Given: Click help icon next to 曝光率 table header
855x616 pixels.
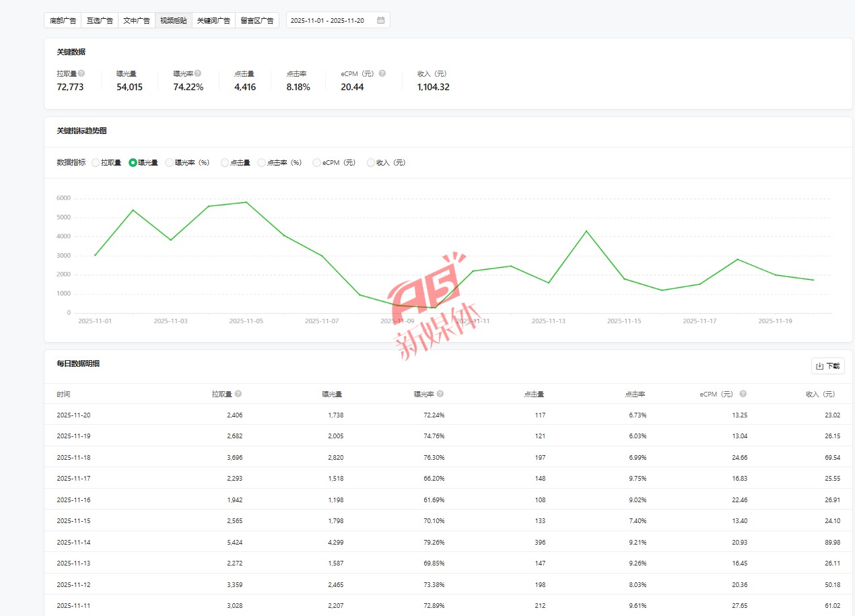Looking at the screenshot, I should 440,394.
